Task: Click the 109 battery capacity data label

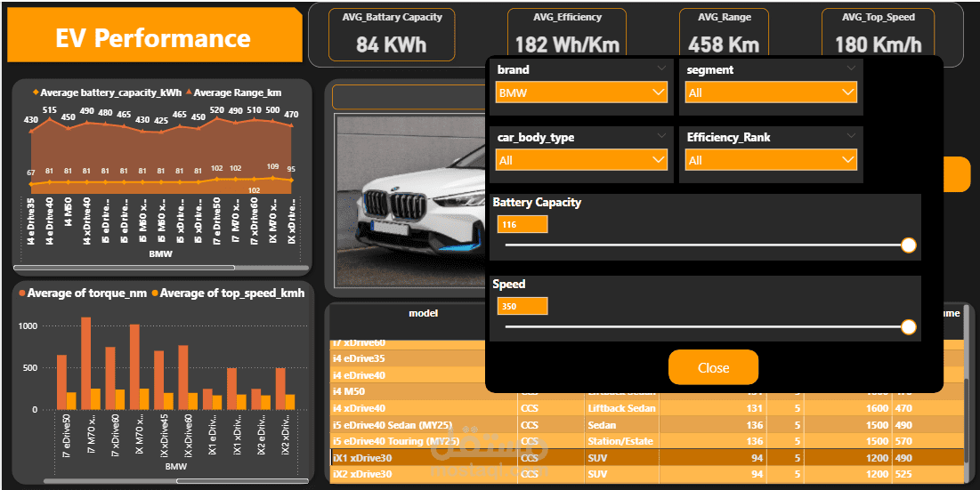Action: pyautogui.click(x=272, y=166)
